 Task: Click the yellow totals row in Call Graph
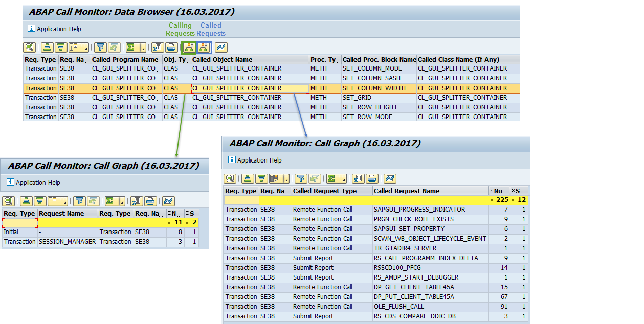(x=358, y=200)
